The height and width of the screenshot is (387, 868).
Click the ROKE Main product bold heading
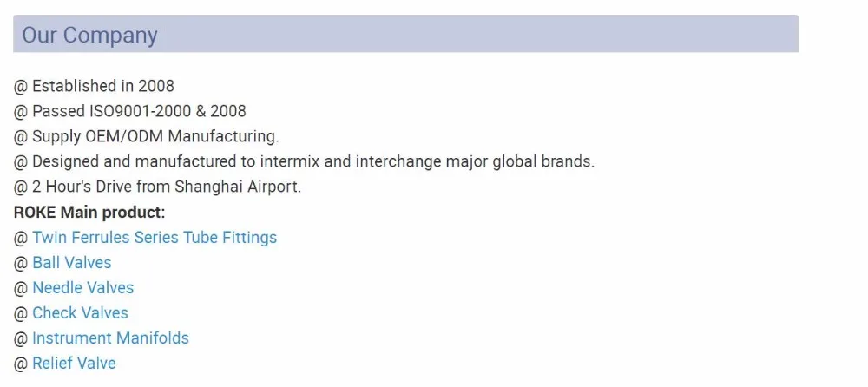pyautogui.click(x=89, y=212)
